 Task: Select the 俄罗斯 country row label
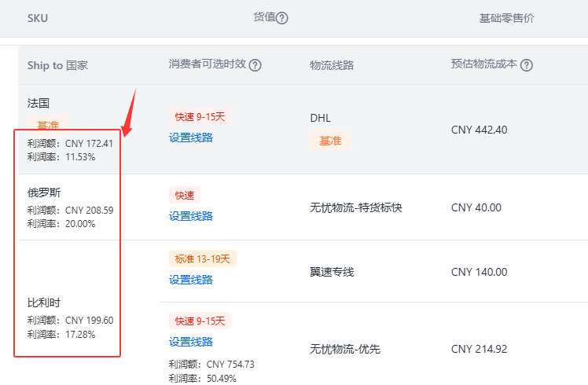pyautogui.click(x=44, y=192)
